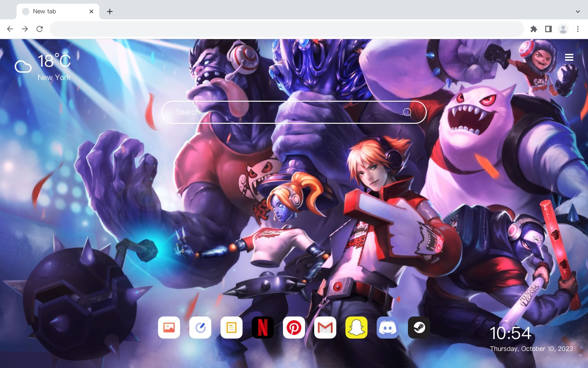The image size is (588, 368).
Task: Open the Chrome three-dot menu
Action: (x=578, y=29)
